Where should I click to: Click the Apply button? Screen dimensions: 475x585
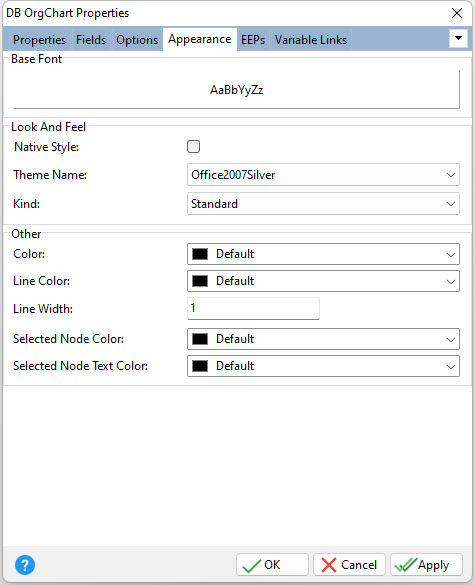[426, 565]
